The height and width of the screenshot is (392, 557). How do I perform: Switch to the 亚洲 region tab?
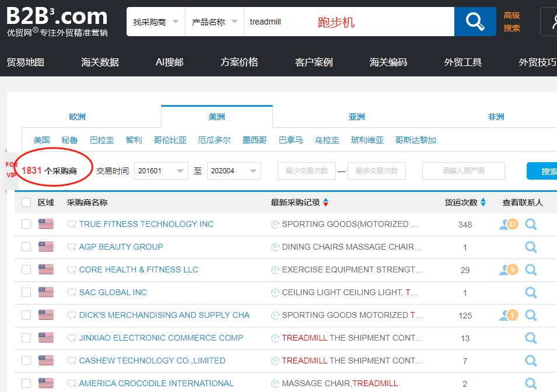[x=356, y=117]
